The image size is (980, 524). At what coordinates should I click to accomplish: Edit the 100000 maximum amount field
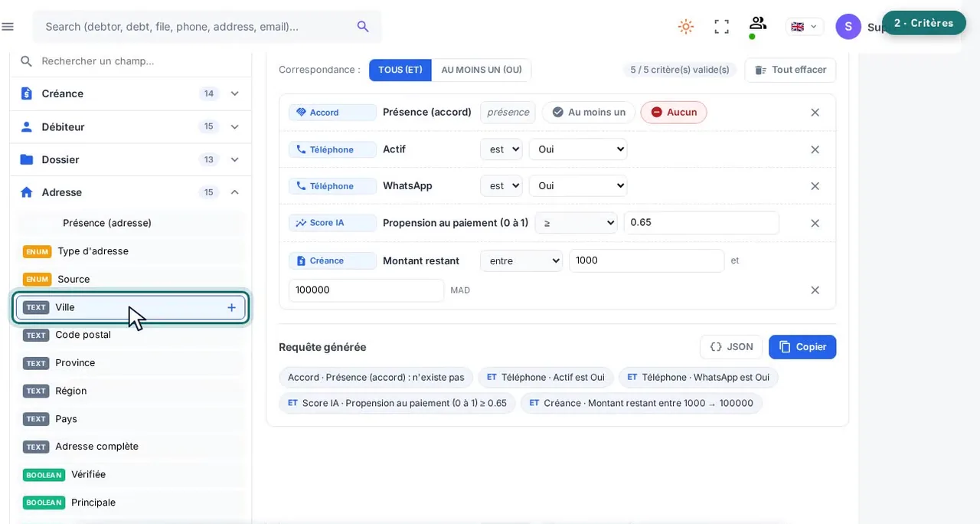pyautogui.click(x=366, y=290)
